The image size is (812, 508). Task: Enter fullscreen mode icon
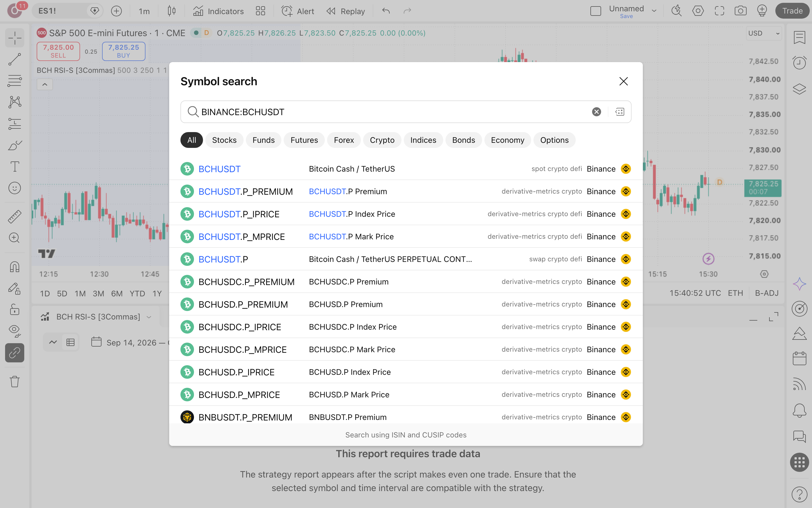tap(720, 11)
